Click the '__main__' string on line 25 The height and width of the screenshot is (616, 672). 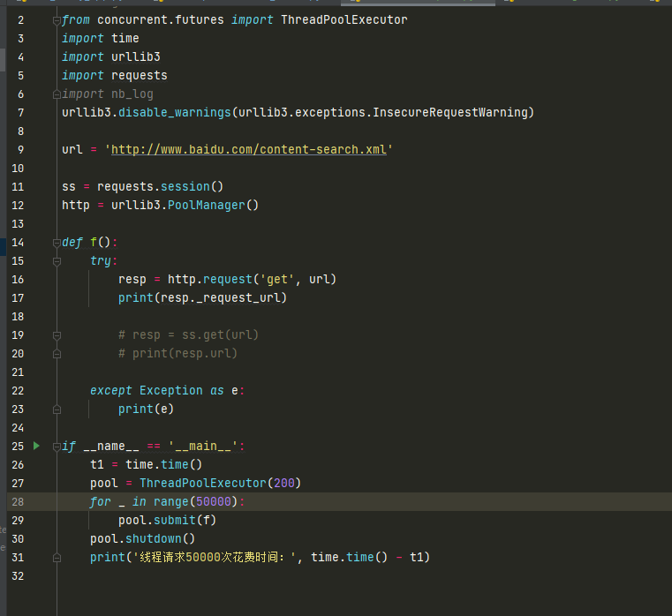(203, 447)
